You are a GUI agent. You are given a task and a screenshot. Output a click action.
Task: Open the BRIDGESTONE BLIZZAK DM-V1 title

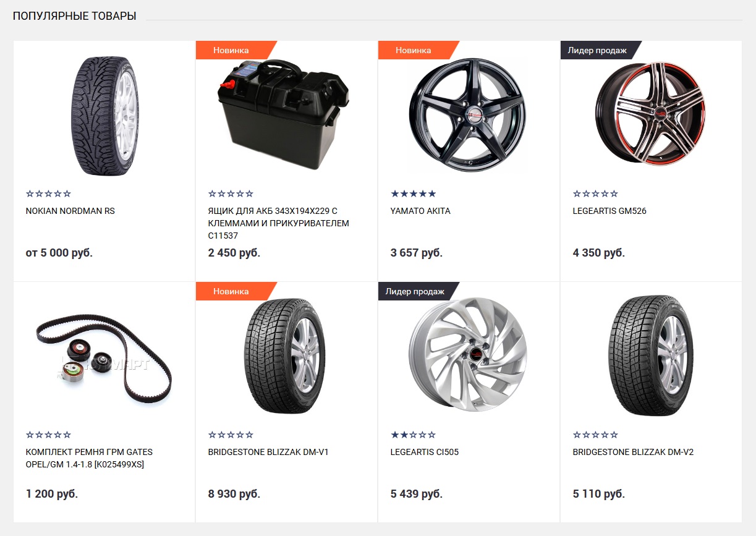pyautogui.click(x=268, y=452)
